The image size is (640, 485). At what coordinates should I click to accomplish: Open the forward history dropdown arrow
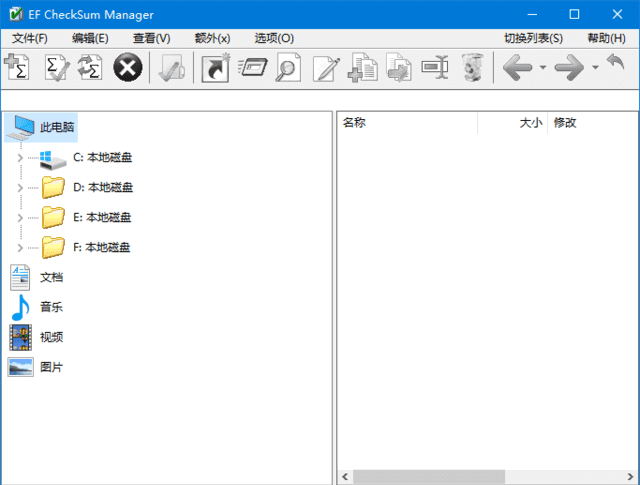point(596,67)
